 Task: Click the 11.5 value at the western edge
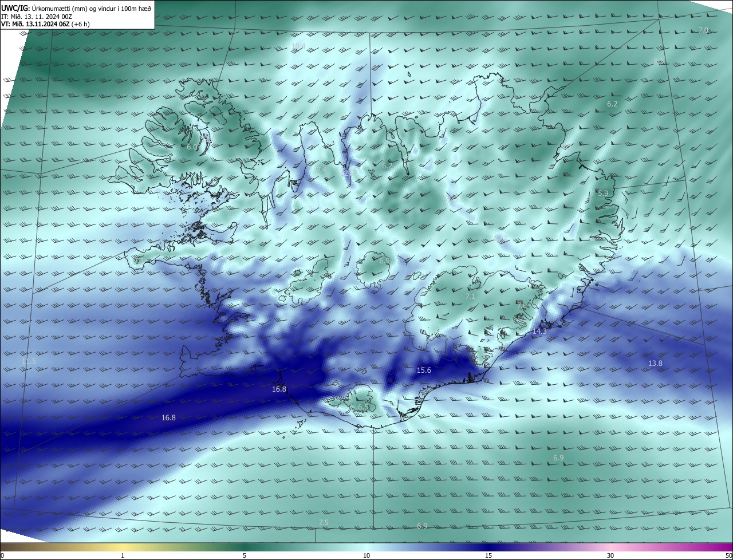[x=29, y=361]
